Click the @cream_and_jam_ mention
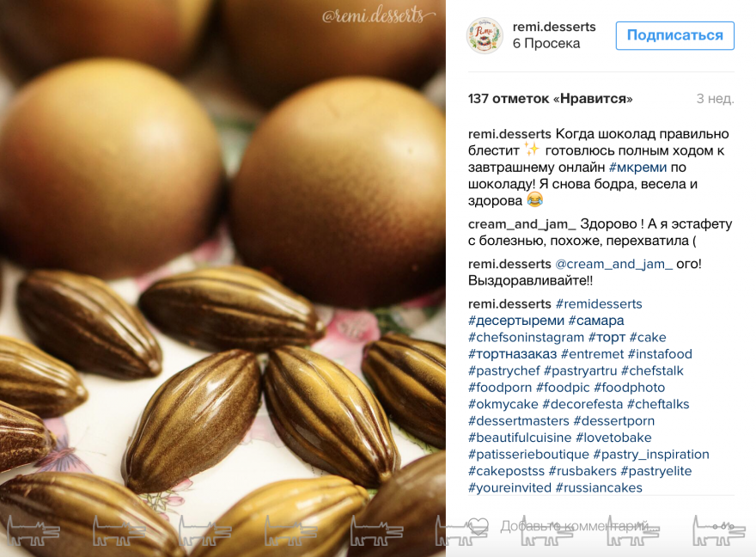The height and width of the screenshot is (557, 756). 613,264
